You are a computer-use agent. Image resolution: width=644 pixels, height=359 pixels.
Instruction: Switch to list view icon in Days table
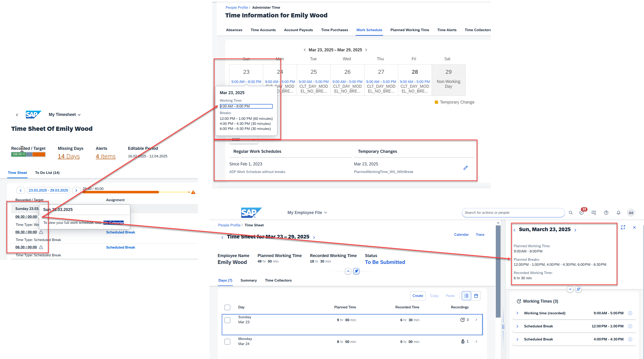tap(466, 296)
